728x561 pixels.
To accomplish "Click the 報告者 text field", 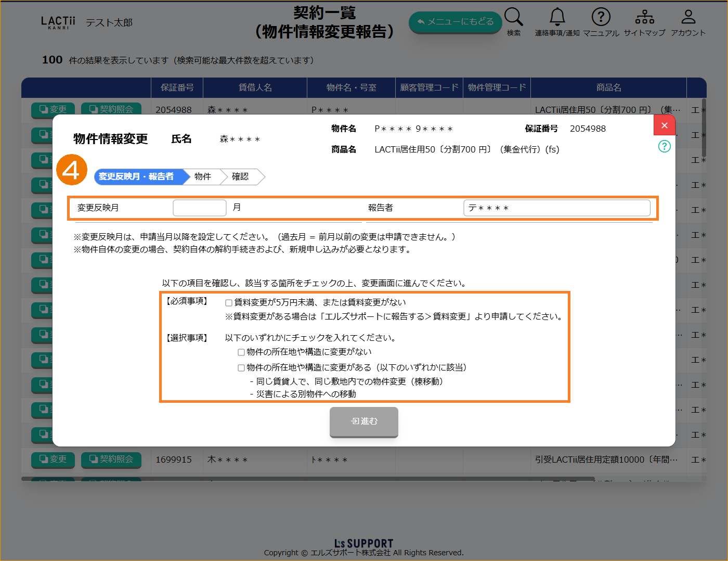I will (x=556, y=208).
